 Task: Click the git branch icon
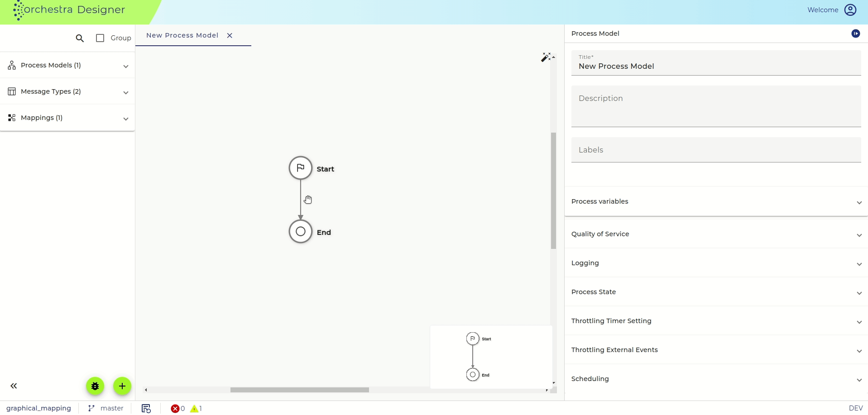point(91,408)
